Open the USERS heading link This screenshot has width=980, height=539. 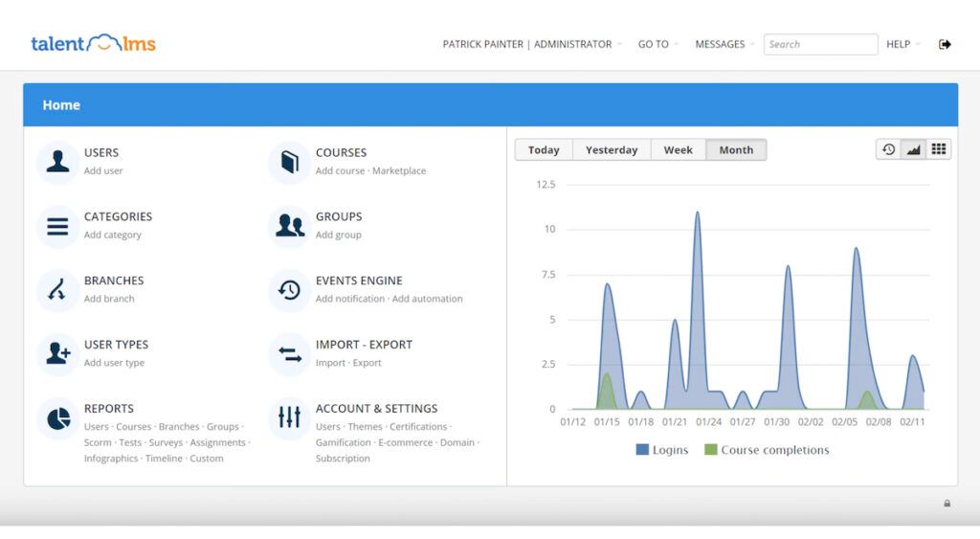click(x=101, y=152)
